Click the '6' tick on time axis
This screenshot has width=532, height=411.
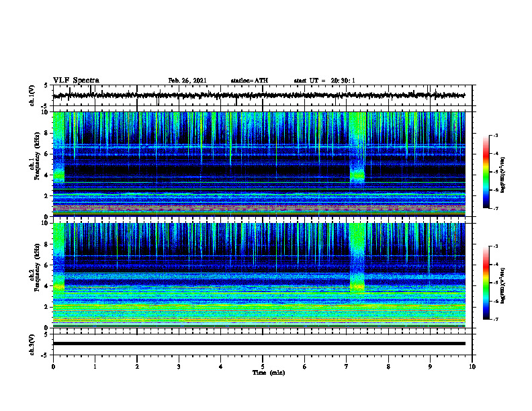tap(305, 367)
